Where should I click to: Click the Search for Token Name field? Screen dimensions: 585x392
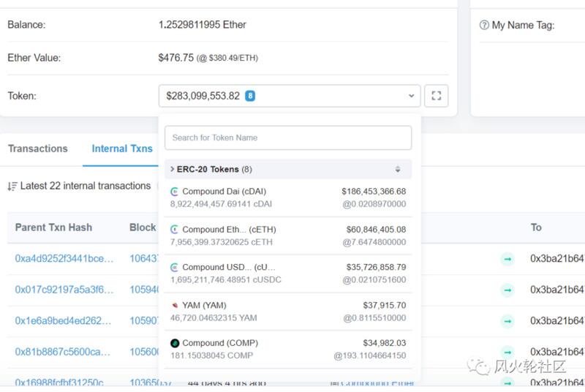[x=288, y=138]
